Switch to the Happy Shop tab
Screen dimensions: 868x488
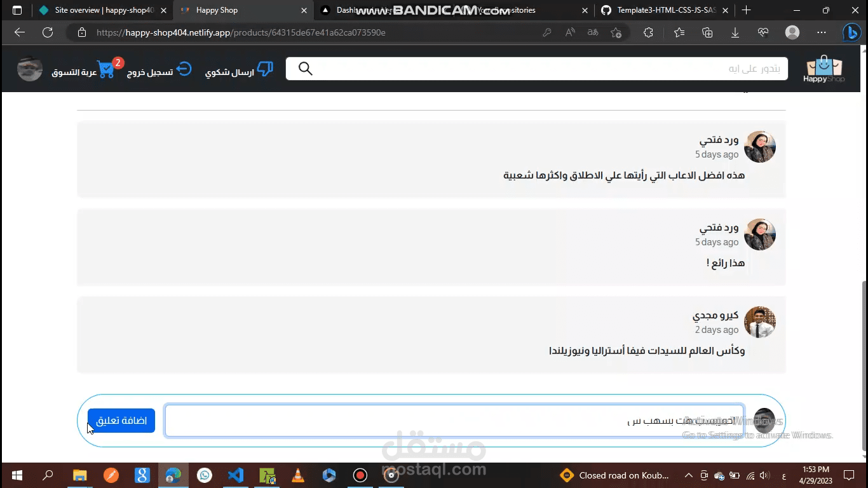tap(243, 10)
